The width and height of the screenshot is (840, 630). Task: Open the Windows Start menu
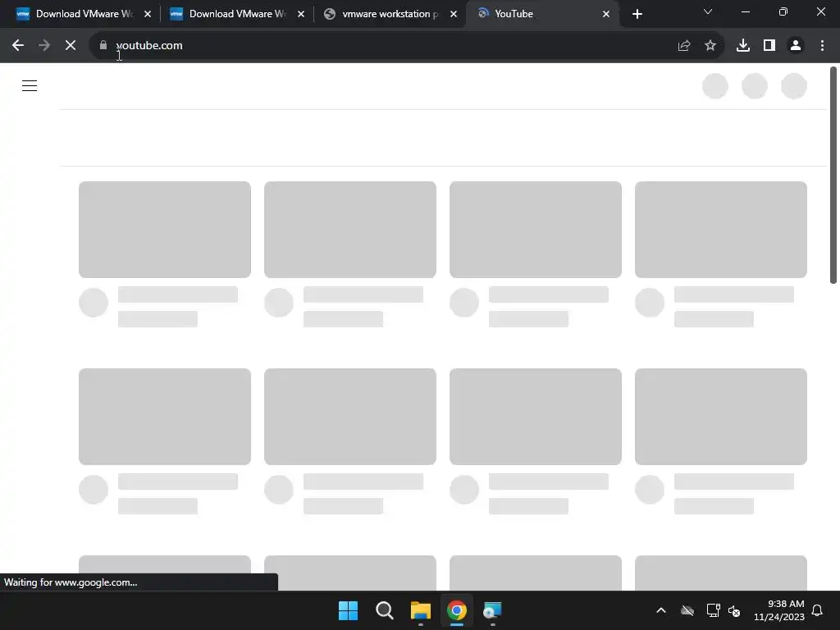pyautogui.click(x=348, y=610)
